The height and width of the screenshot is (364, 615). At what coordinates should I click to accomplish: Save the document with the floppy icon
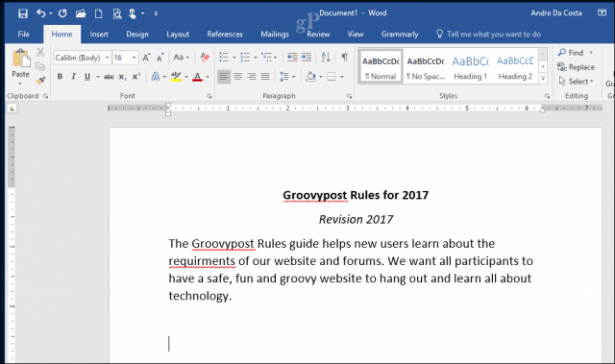23,13
